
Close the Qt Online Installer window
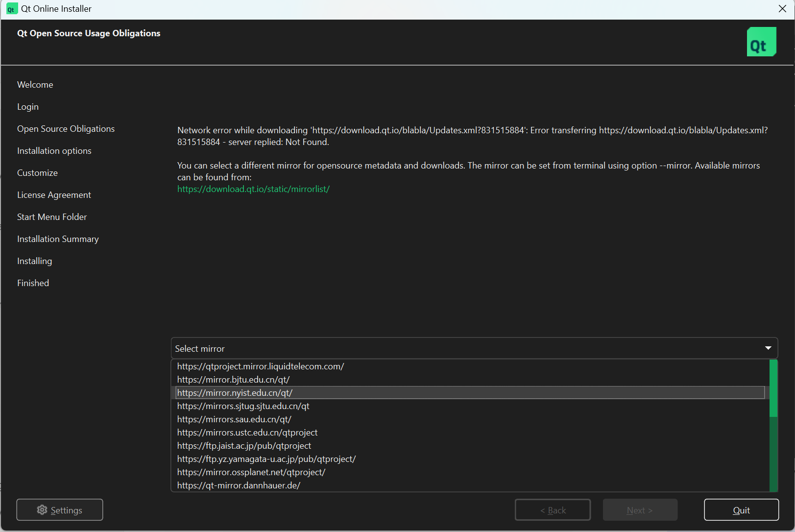pyautogui.click(x=782, y=9)
